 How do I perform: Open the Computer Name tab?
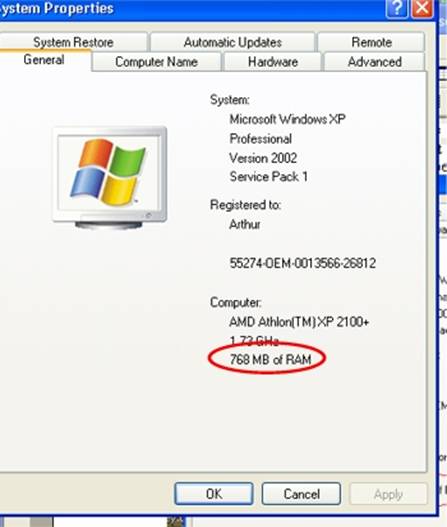pyautogui.click(x=156, y=62)
